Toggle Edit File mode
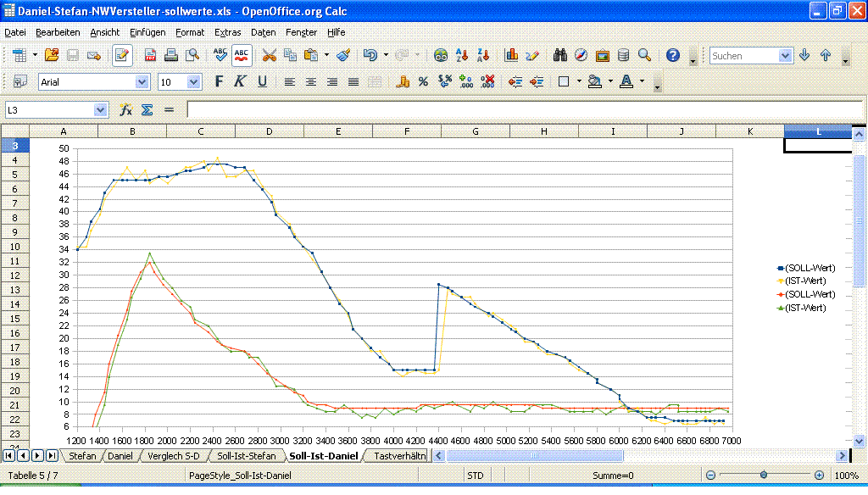868x495 pixels. 122,55
